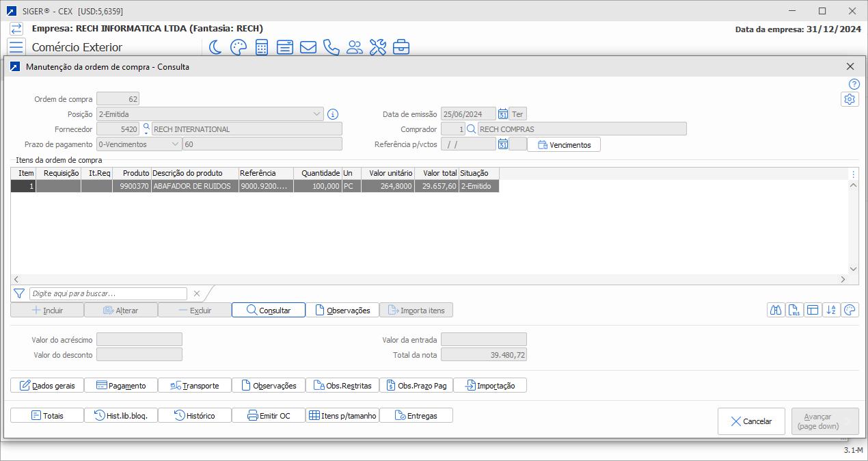Open the Pagamento section
The image size is (868, 461).
[x=121, y=386]
